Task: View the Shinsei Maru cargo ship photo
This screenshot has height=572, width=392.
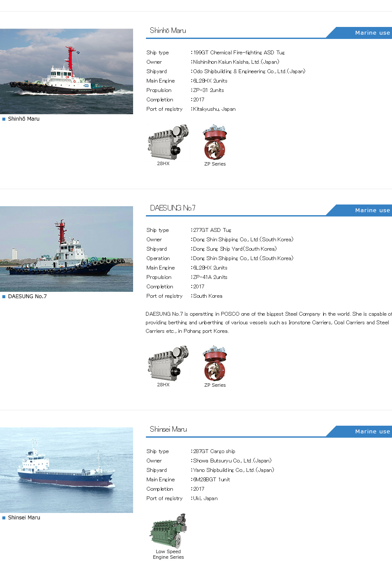Action: (66, 470)
